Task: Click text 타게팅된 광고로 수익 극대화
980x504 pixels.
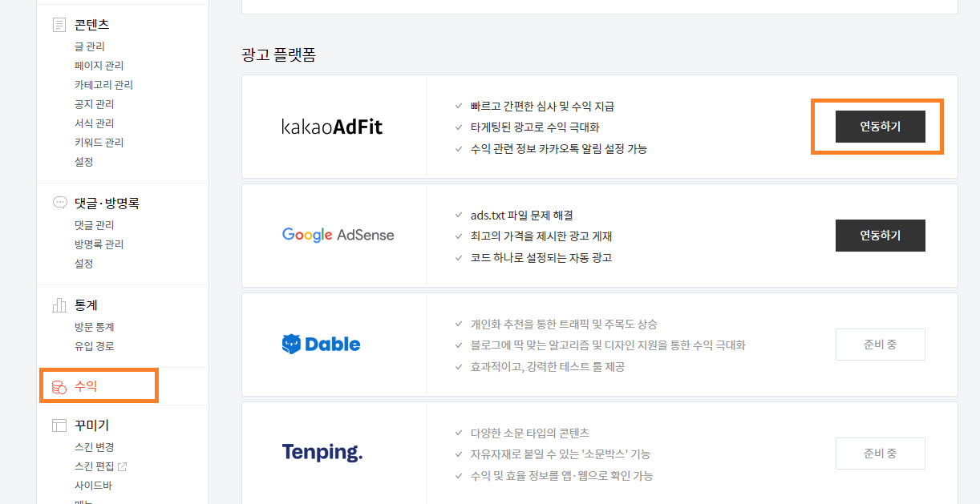Action: tap(535, 127)
